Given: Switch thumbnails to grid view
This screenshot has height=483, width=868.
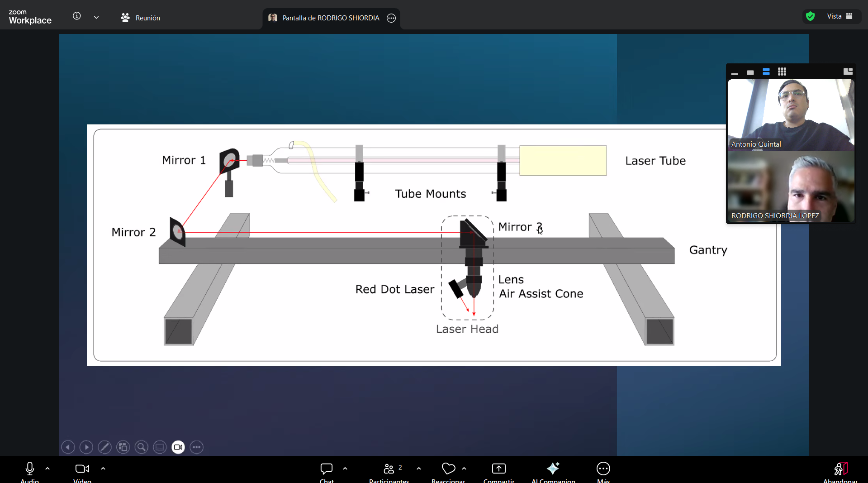Looking at the screenshot, I should click(782, 72).
